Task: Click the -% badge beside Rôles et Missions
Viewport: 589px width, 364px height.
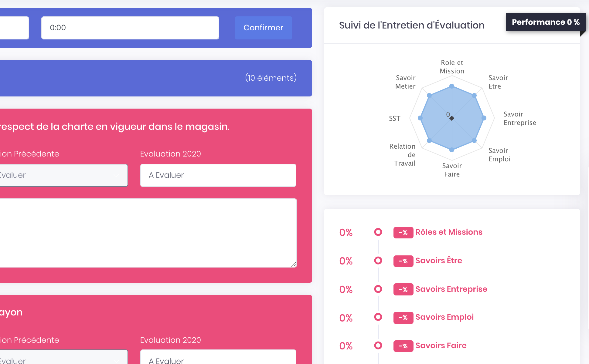Action: point(403,233)
